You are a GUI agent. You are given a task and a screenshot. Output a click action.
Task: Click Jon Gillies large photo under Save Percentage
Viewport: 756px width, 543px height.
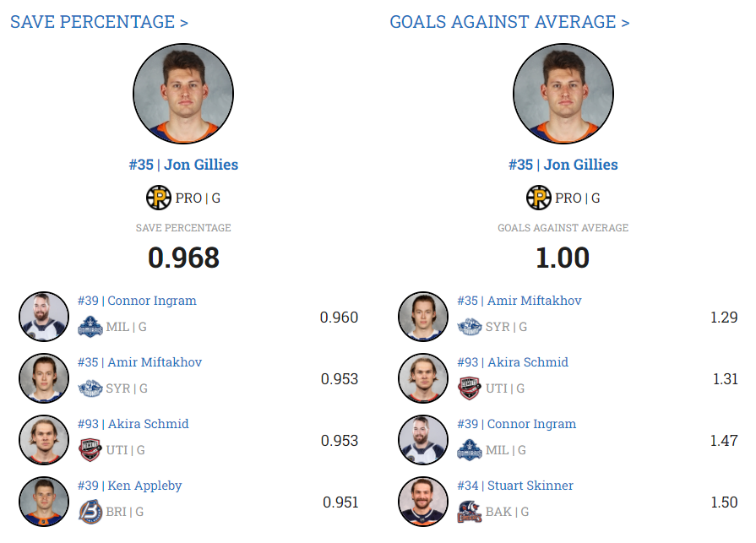click(183, 93)
